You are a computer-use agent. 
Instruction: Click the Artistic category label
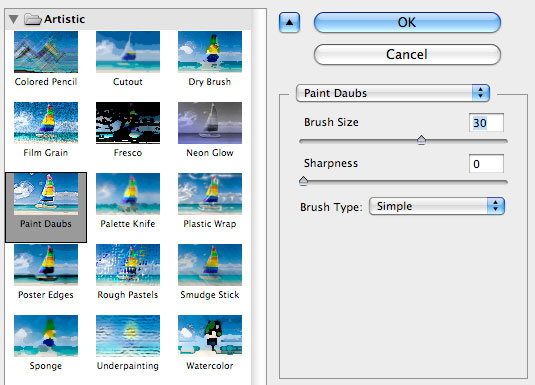[x=64, y=19]
